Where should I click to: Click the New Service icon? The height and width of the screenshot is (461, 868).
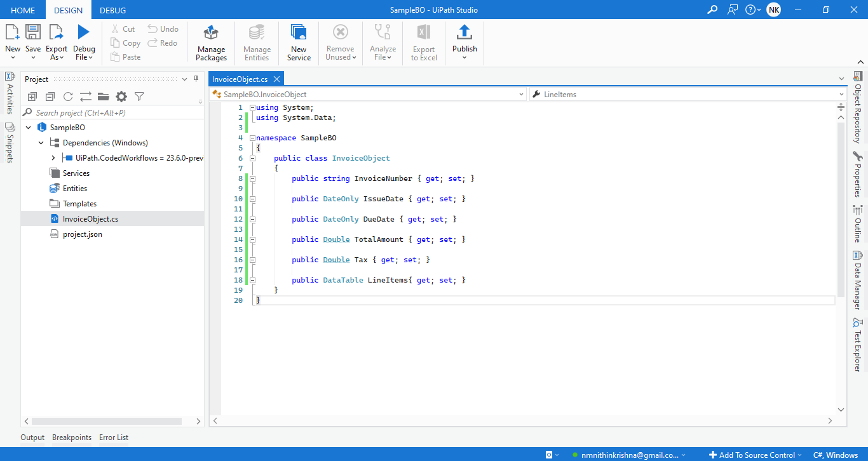pos(299,32)
